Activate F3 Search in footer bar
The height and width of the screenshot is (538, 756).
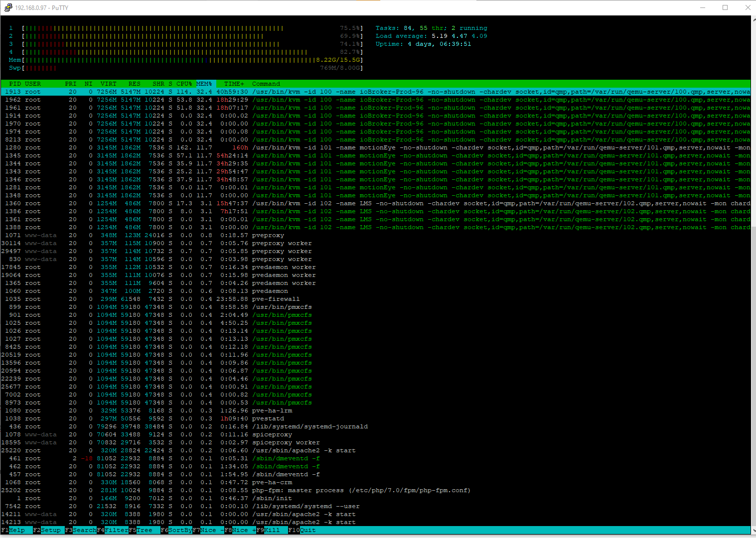click(81, 530)
